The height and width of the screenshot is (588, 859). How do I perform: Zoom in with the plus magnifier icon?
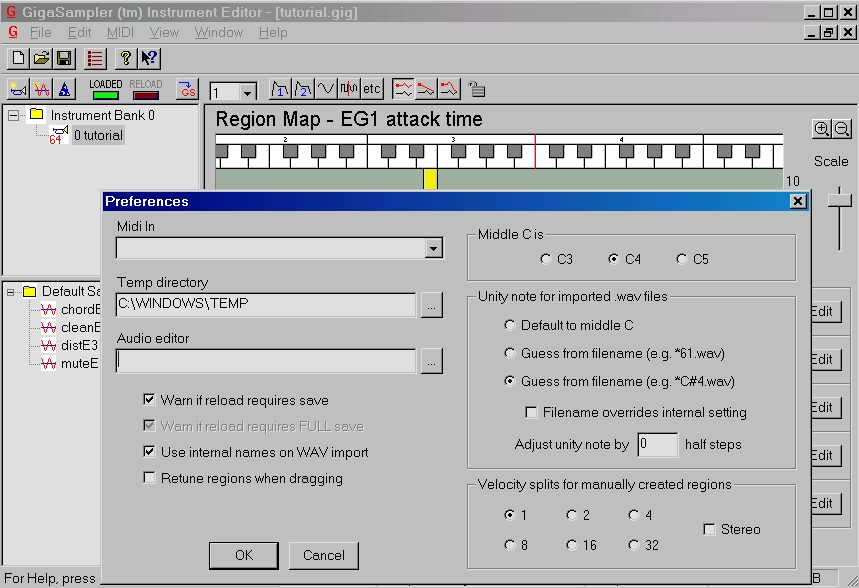pyautogui.click(x=822, y=129)
